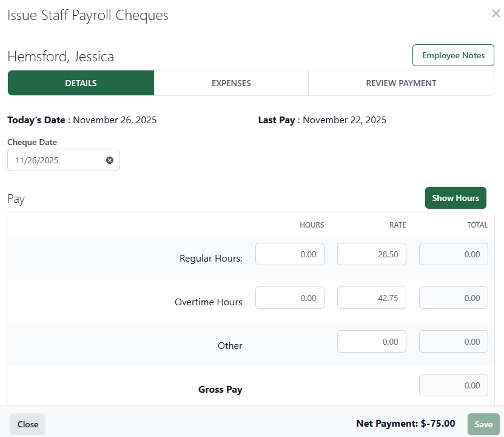The width and height of the screenshot is (504, 437).
Task: Click the Pay section heading
Action: (x=16, y=199)
